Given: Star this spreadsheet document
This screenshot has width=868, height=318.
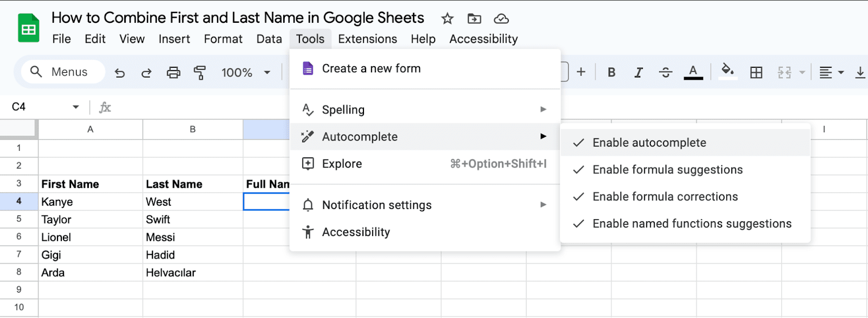Looking at the screenshot, I should [x=447, y=19].
